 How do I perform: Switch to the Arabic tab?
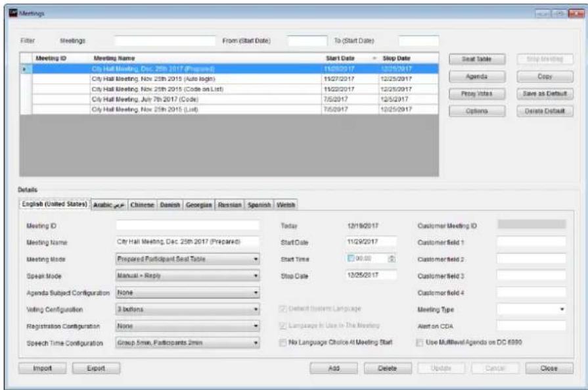pyautogui.click(x=109, y=205)
